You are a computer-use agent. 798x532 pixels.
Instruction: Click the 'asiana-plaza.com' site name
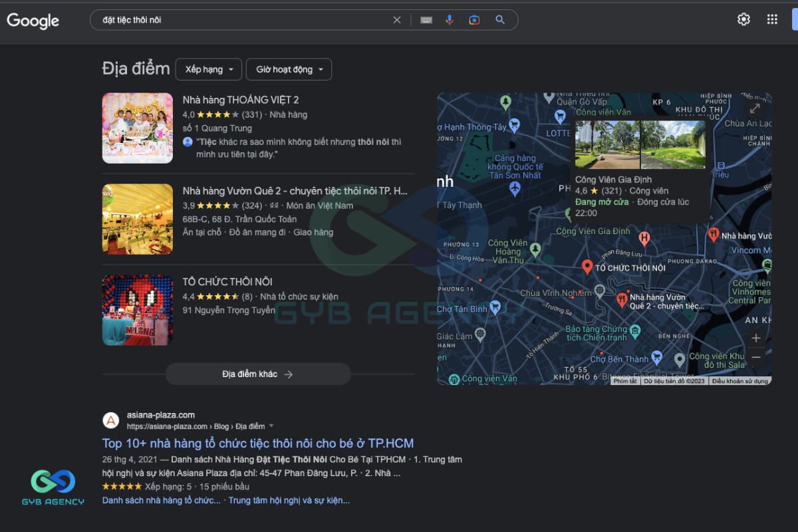click(161, 415)
